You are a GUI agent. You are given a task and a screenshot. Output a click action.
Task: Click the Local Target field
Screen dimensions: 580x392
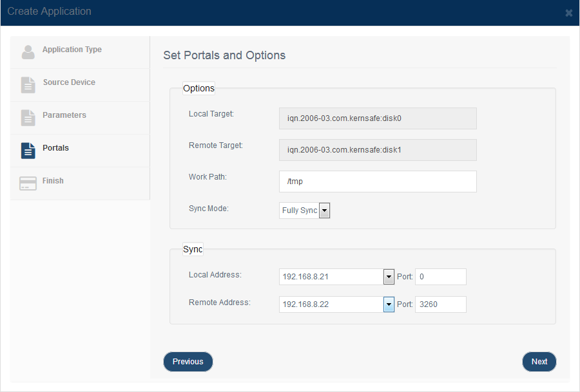tap(378, 118)
